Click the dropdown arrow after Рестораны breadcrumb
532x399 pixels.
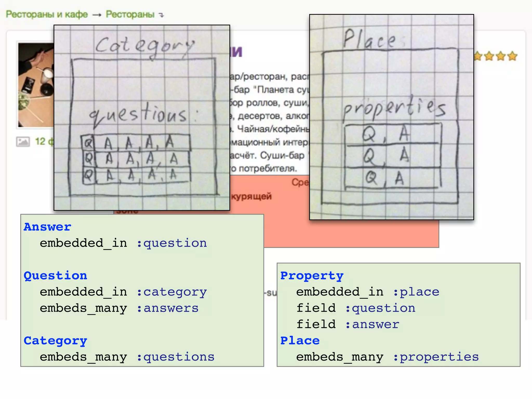tap(162, 15)
